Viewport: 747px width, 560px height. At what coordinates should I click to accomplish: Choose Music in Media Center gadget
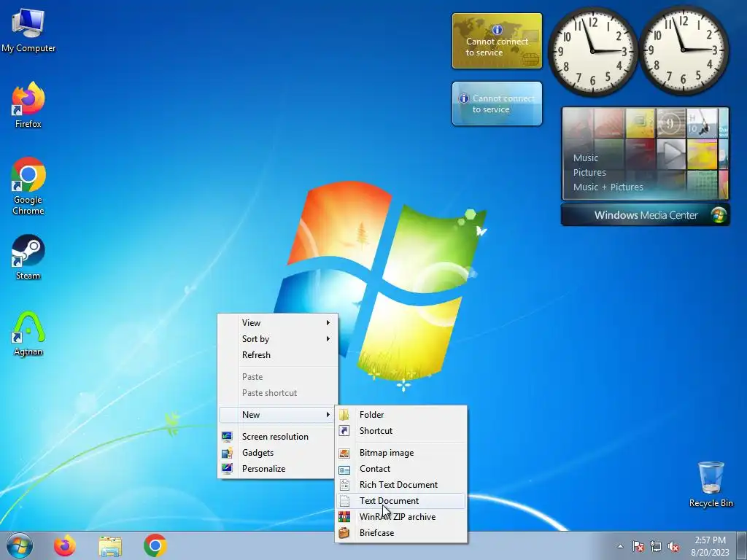pyautogui.click(x=586, y=157)
